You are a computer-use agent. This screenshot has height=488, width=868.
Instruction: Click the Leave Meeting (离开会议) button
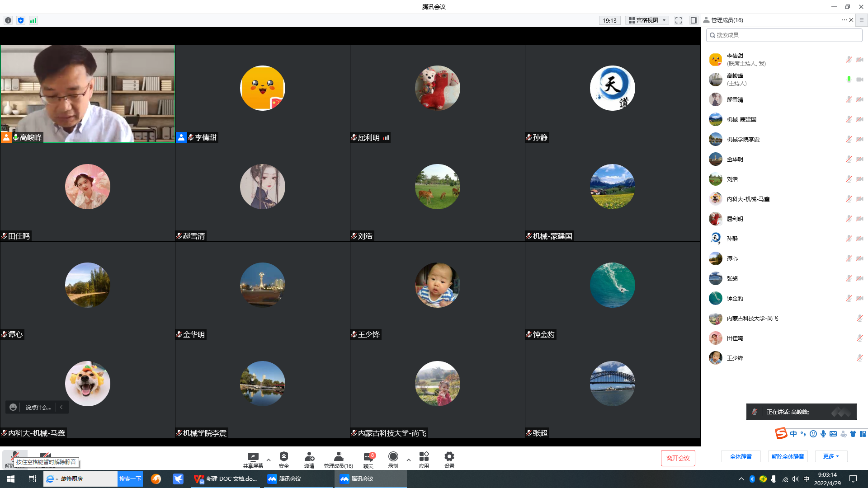click(x=678, y=458)
